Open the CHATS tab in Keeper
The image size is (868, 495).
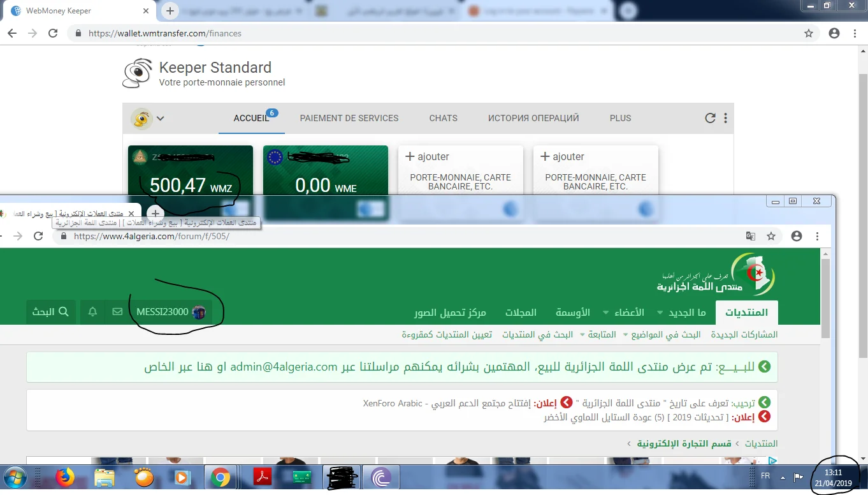pyautogui.click(x=443, y=118)
